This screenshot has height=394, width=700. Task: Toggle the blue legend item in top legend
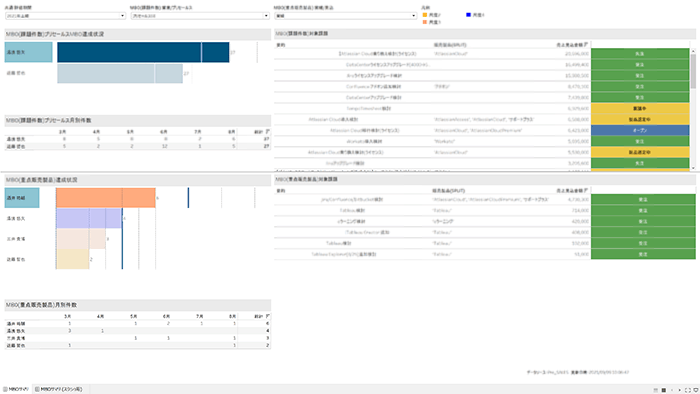pyautogui.click(x=468, y=15)
